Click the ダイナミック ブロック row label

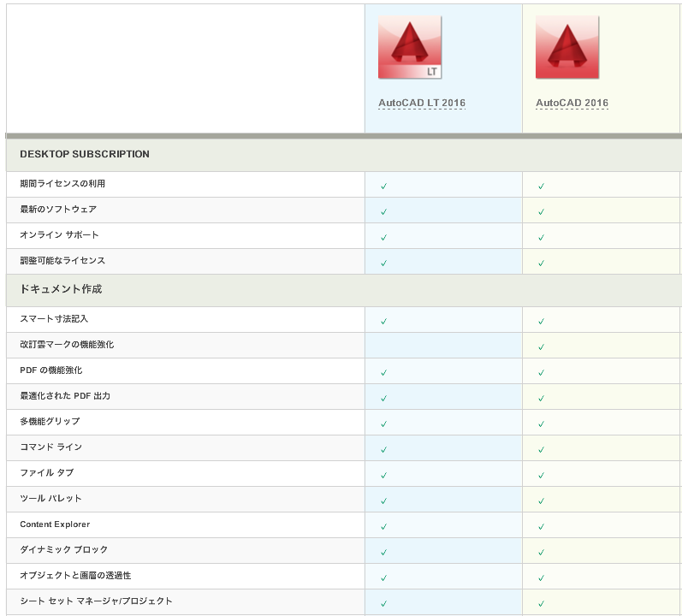click(x=64, y=549)
